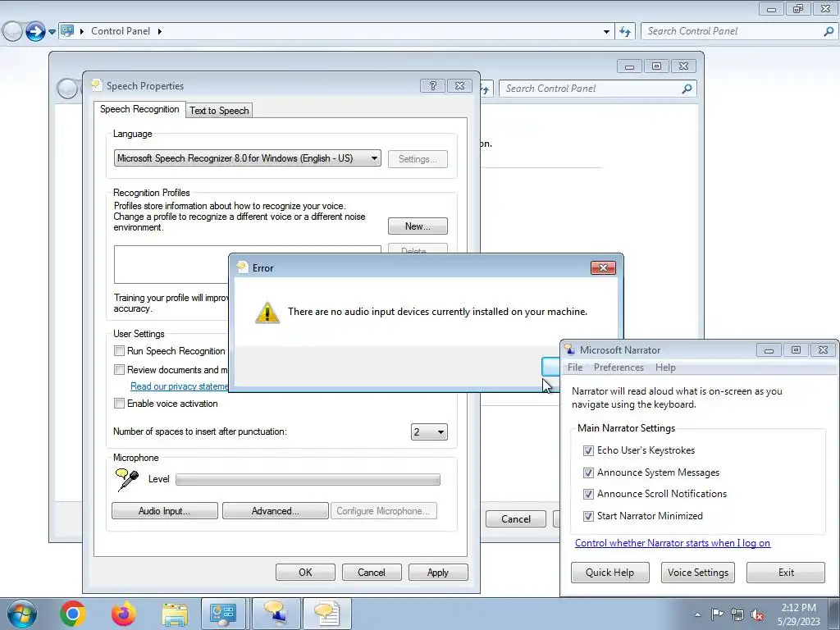840x630 pixels.
Task: Click New... recognition profile button
Action: coord(418,226)
